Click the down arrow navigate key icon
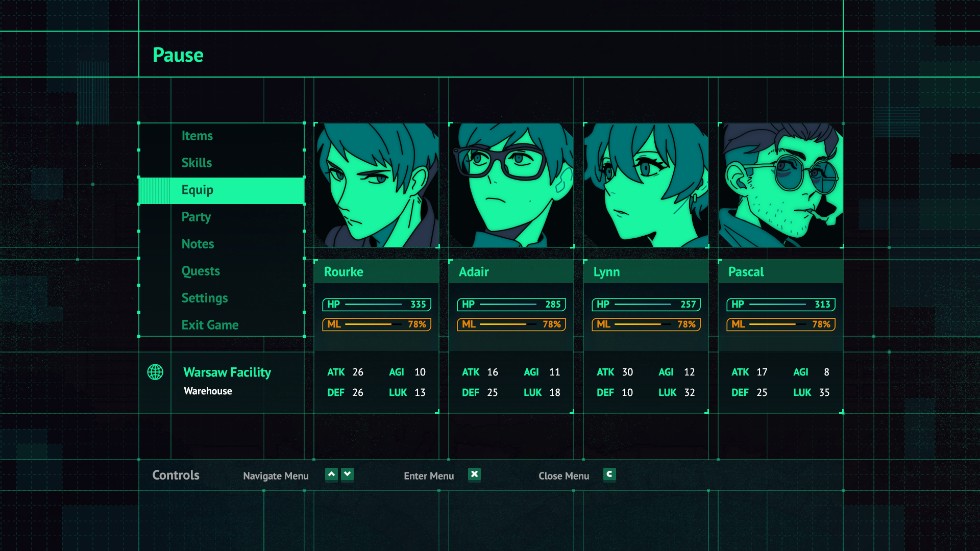This screenshot has height=551, width=980. tap(347, 474)
